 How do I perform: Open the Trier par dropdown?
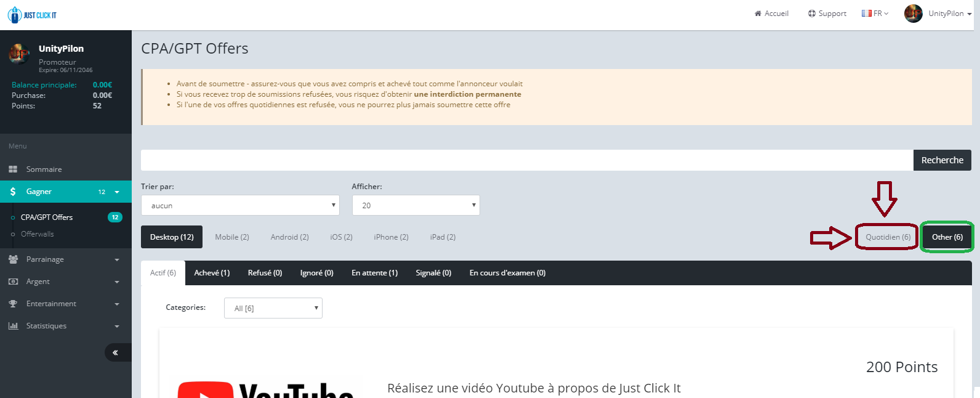tap(240, 205)
